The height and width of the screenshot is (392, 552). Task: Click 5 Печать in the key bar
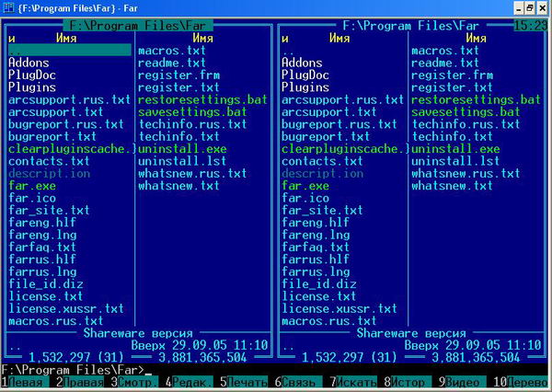(x=246, y=380)
